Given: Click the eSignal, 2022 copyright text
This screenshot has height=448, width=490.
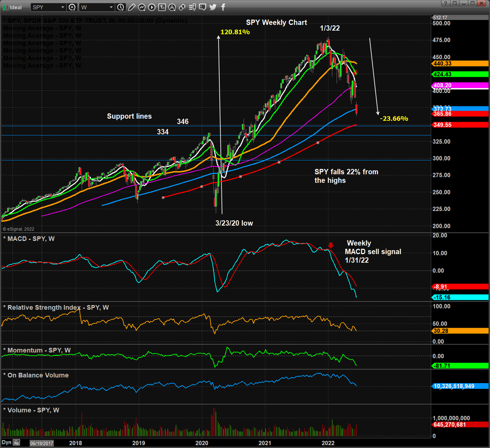Looking at the screenshot, I should (18, 229).
